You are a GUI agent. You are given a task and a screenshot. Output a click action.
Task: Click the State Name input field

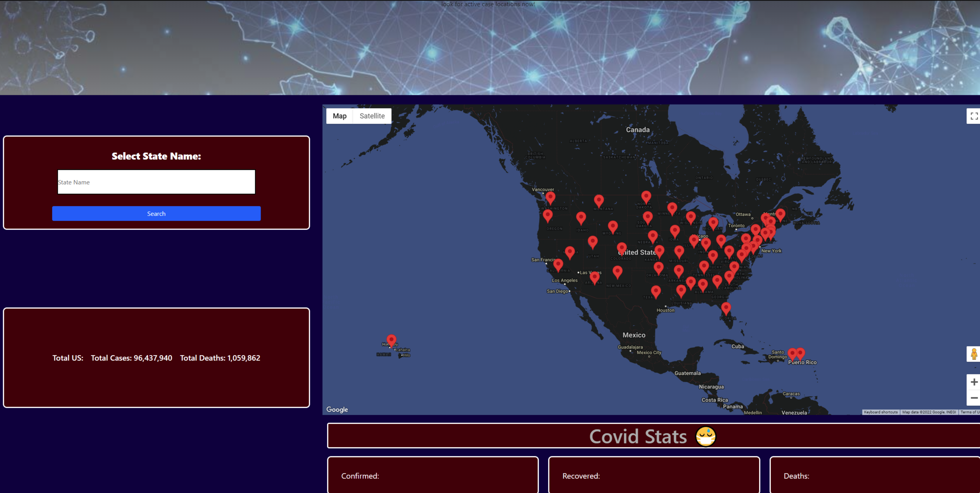click(x=156, y=182)
